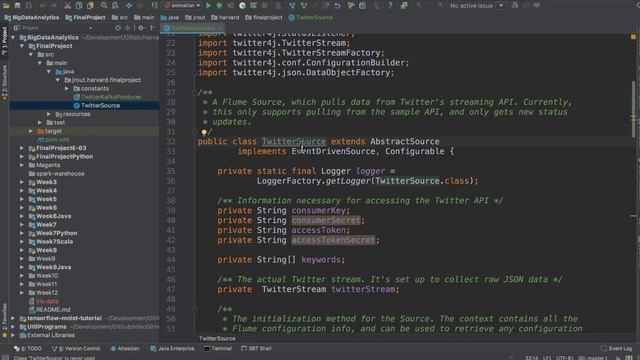Viewport: 640px width, 360px height.
Task: Select TwitterKafkaProducer in project tree
Action: (111, 97)
